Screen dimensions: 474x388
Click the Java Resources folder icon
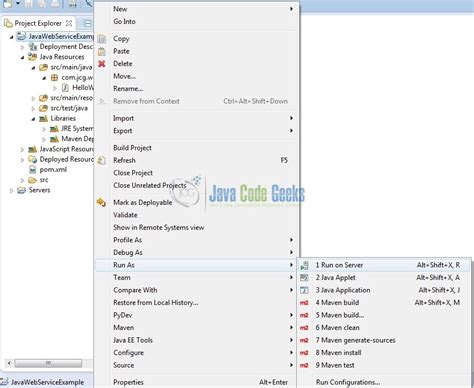pos(32,57)
